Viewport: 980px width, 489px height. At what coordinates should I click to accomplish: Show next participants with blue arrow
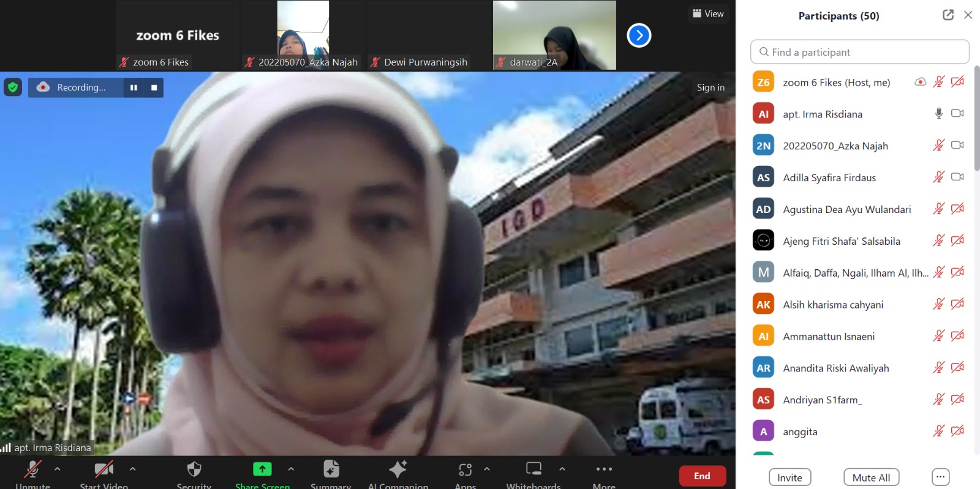click(x=639, y=35)
